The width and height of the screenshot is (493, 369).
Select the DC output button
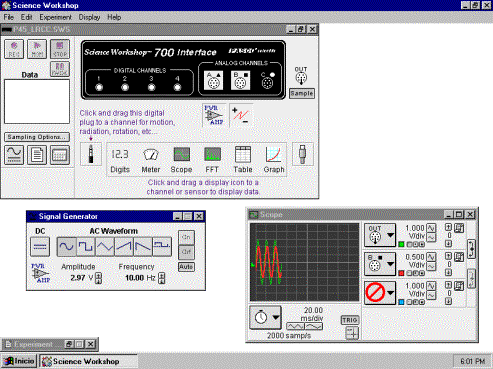tap(40, 247)
